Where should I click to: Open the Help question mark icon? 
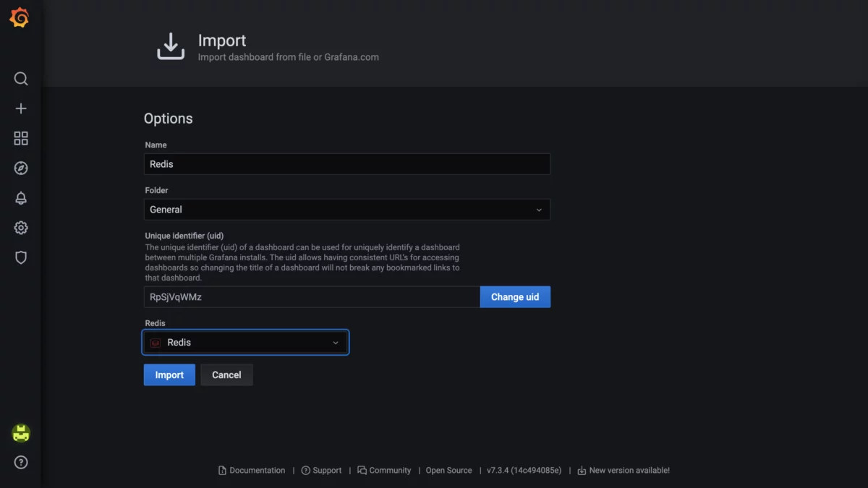(21, 463)
